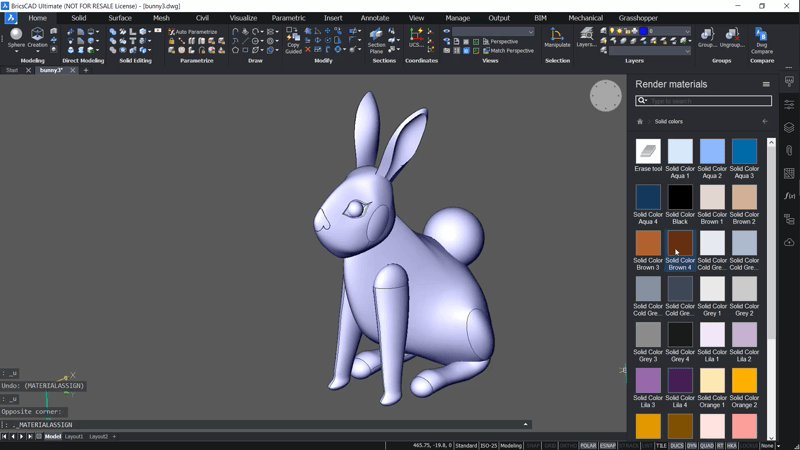Click the materials list scrollbar
800x450 pixels.
pos(771,243)
